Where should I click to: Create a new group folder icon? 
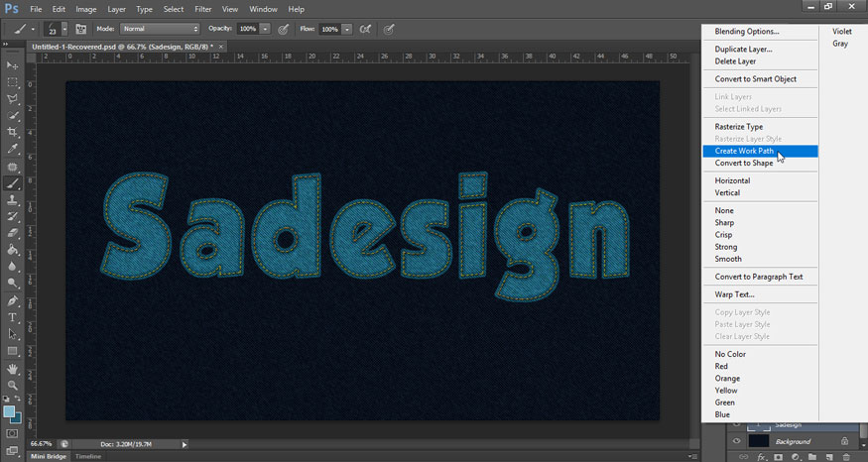tap(812, 457)
